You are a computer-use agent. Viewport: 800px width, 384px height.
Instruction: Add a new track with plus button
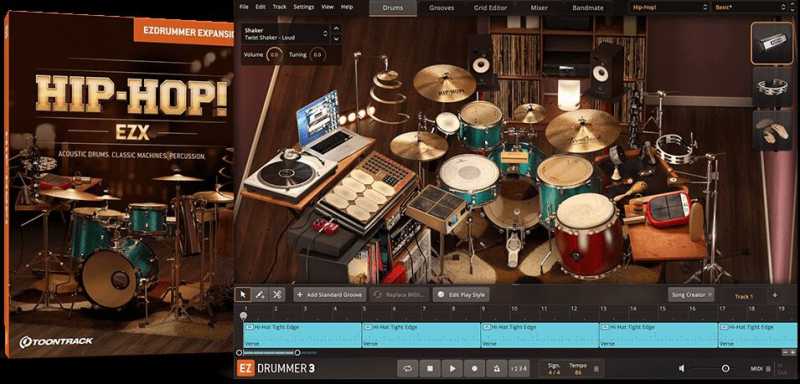[x=774, y=295]
